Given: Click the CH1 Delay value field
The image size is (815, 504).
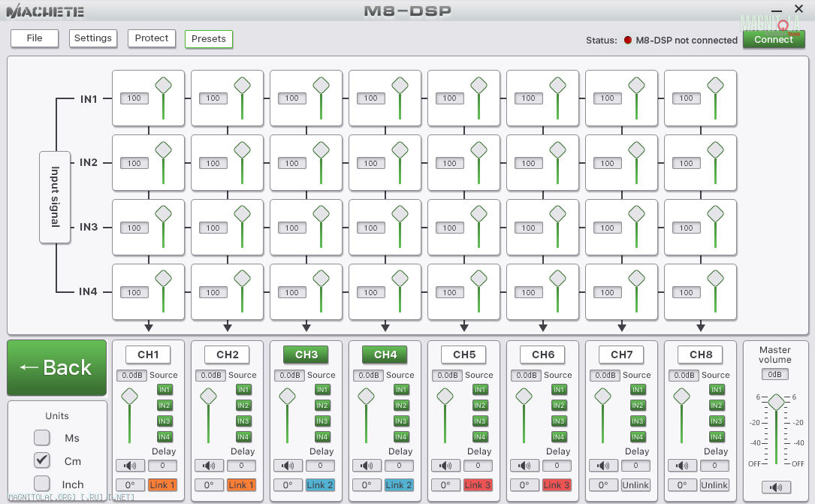Looking at the screenshot, I should [x=163, y=466].
